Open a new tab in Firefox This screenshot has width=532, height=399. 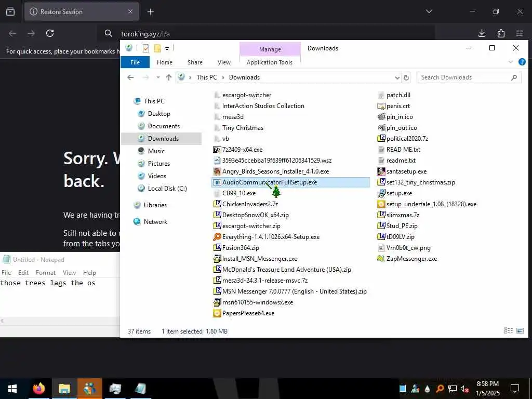pyautogui.click(x=150, y=12)
